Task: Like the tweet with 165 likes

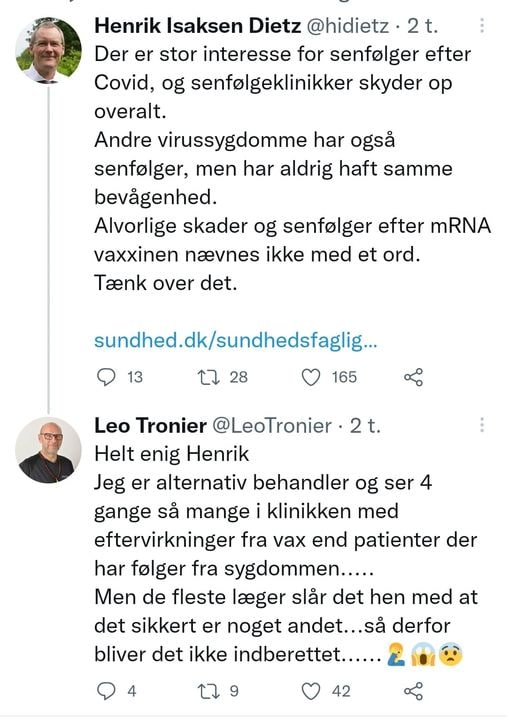Action: click(311, 377)
